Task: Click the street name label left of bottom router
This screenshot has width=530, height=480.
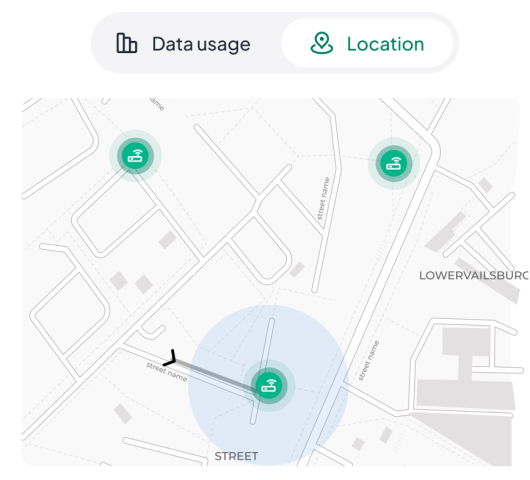Action: pos(167,372)
